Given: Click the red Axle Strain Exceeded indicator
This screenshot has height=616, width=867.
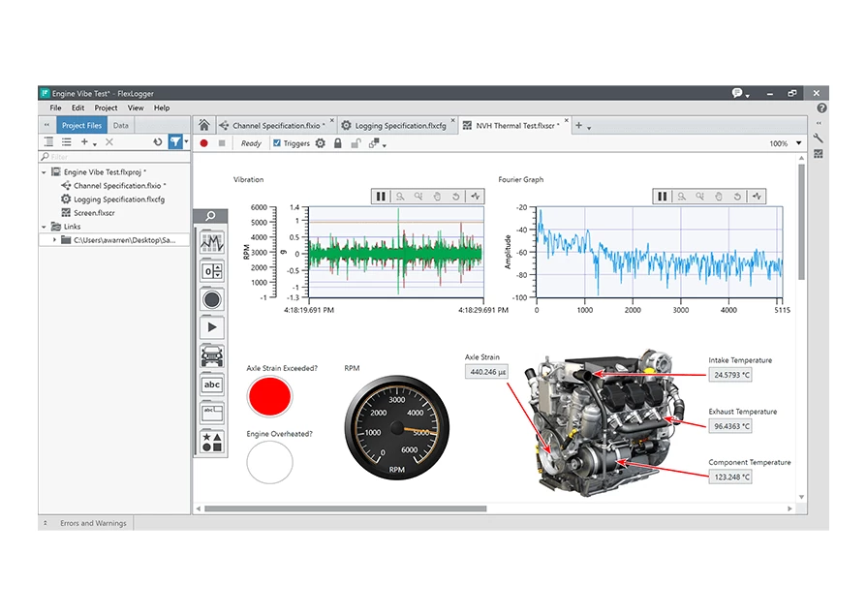Looking at the screenshot, I should coord(269,396).
